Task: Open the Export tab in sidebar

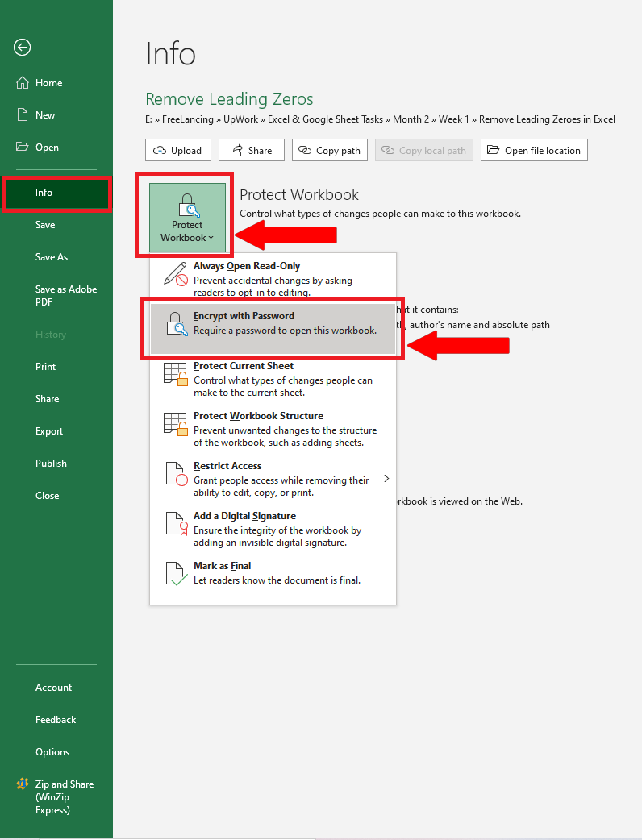Action: (49, 431)
